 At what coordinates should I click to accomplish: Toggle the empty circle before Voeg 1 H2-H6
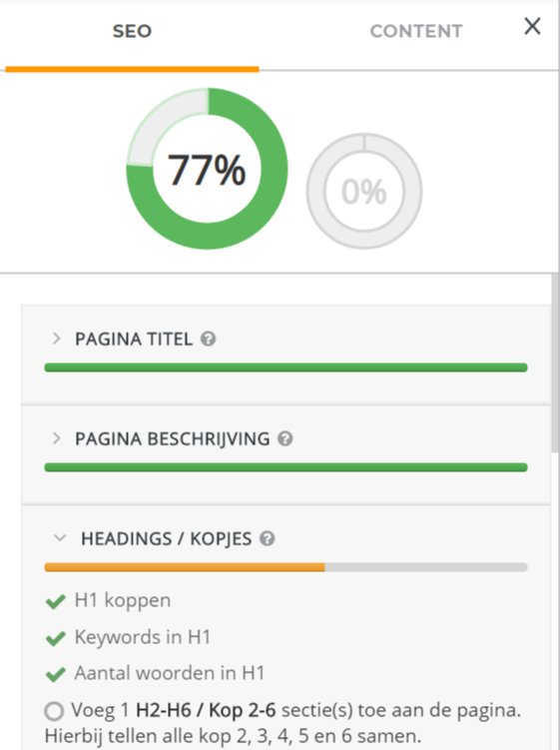click(54, 711)
